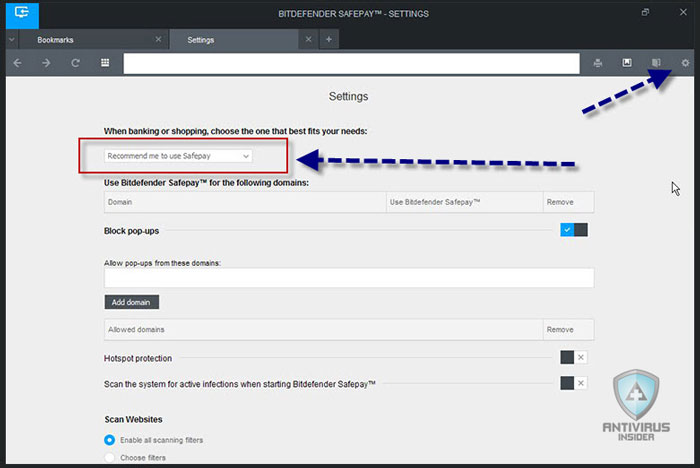700x468 pixels.
Task: Click the Remove header in Safepay domains table
Action: (x=568, y=202)
